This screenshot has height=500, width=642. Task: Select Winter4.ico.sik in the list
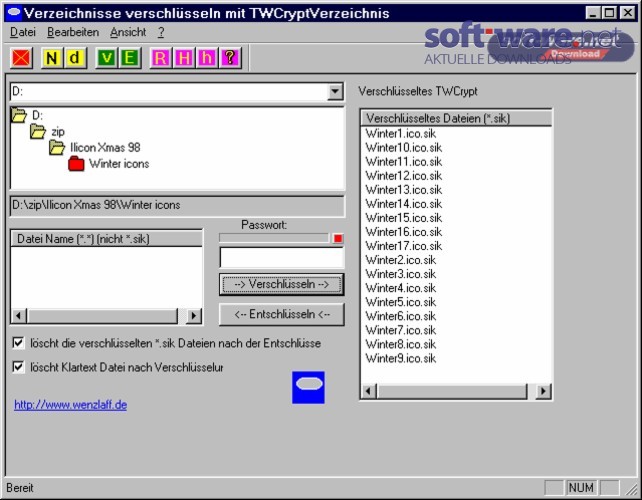point(401,288)
